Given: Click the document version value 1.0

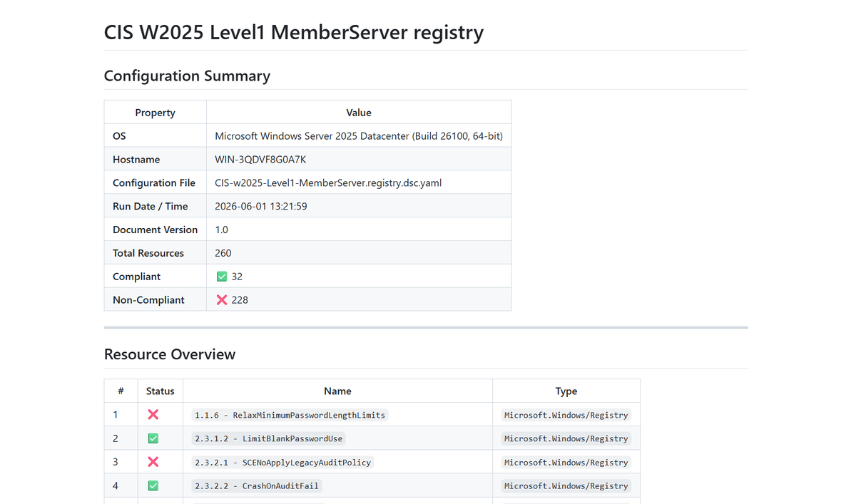Looking at the screenshot, I should point(222,230).
